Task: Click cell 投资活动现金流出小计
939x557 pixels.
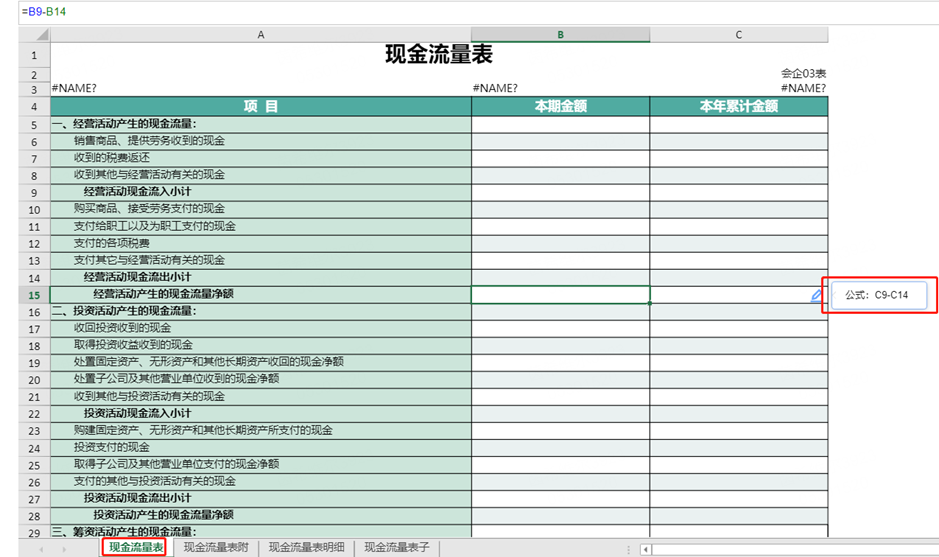Action: coord(261,498)
